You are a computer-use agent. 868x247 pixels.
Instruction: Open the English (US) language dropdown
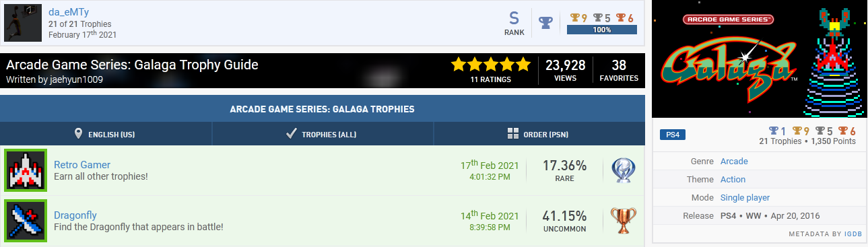(106, 134)
